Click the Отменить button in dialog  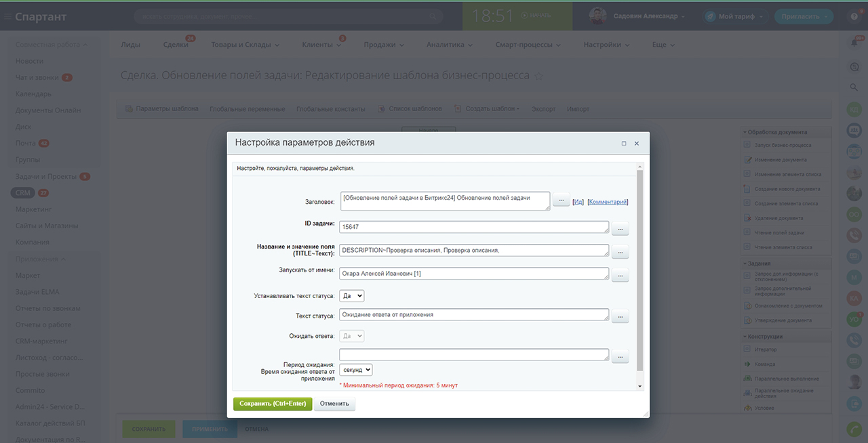334,404
